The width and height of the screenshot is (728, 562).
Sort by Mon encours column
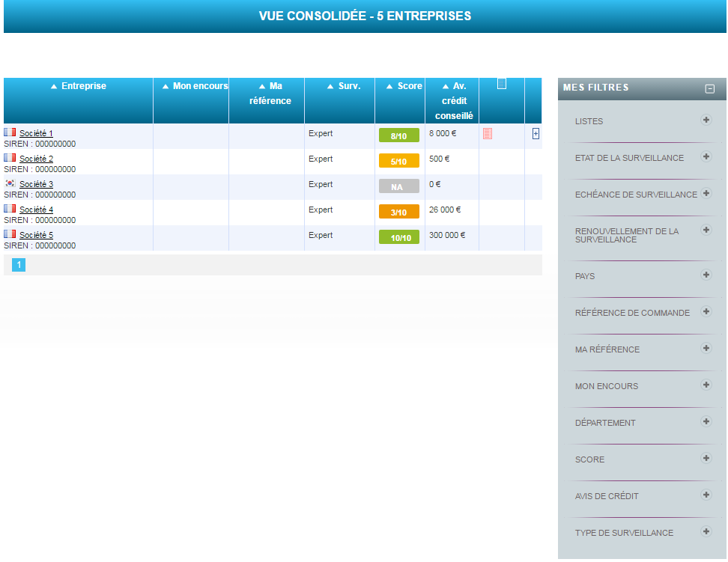click(x=195, y=86)
